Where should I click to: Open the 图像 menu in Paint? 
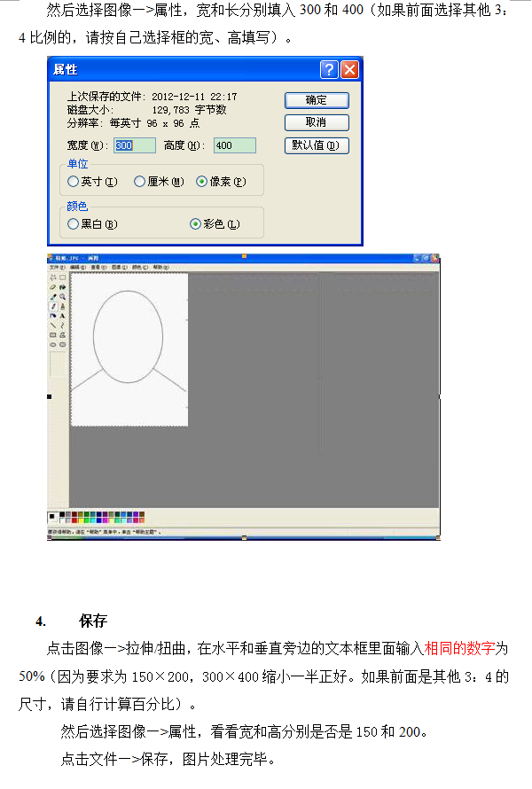[117, 266]
